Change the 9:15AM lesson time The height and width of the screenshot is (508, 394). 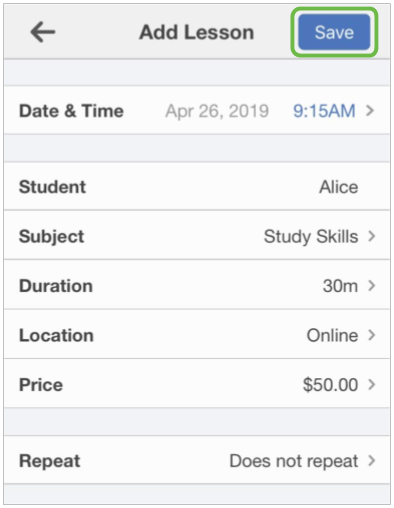[x=324, y=111]
